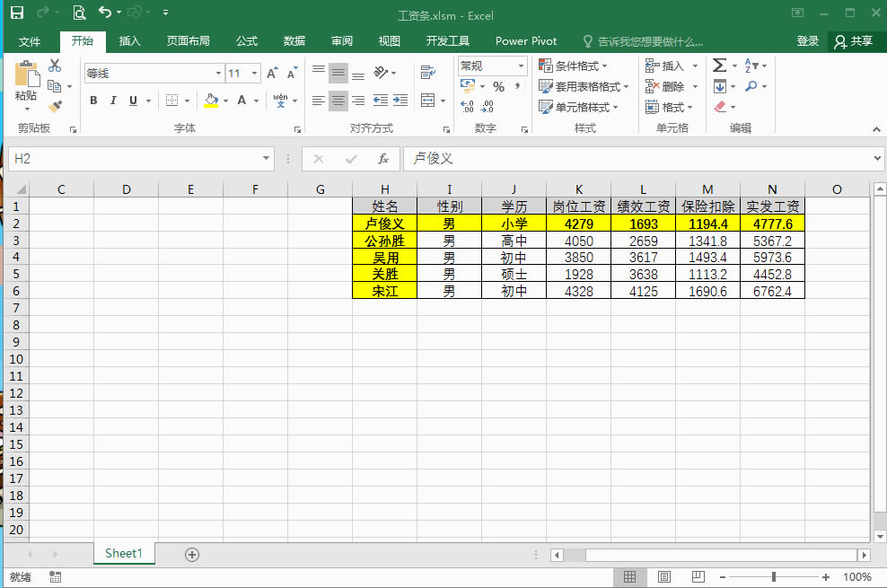The height and width of the screenshot is (588, 887).
Task: Toggle center horizontal alignment
Action: pos(338,101)
